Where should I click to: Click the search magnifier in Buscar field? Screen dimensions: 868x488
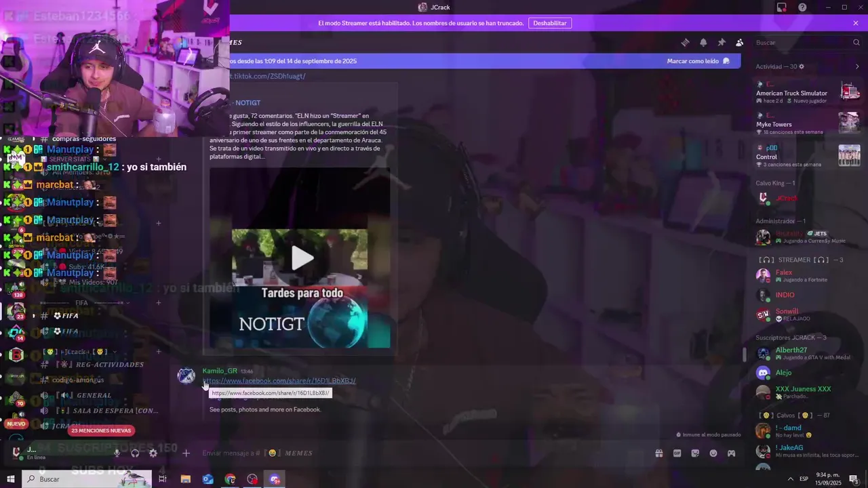click(x=856, y=43)
